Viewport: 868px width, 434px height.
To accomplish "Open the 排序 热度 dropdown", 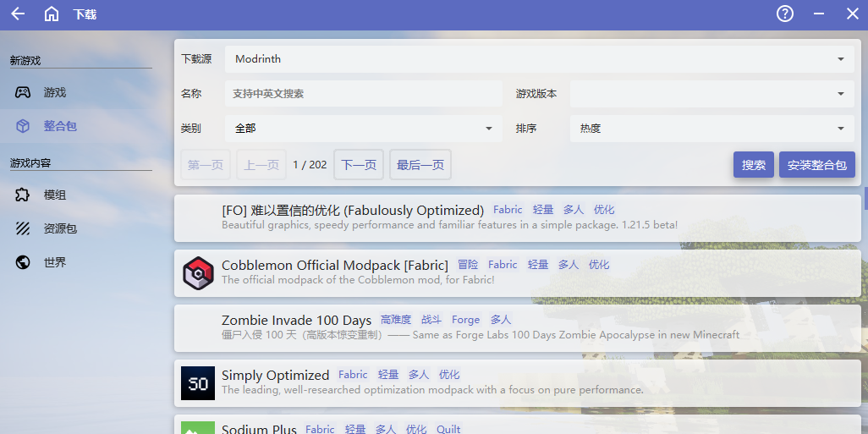I will pyautogui.click(x=711, y=129).
